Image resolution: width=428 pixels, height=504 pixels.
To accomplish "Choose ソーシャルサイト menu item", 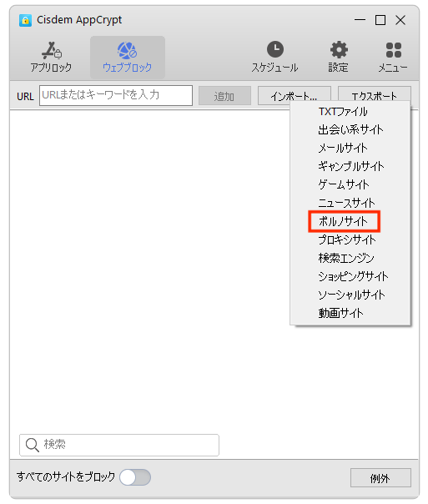I will pos(350,295).
